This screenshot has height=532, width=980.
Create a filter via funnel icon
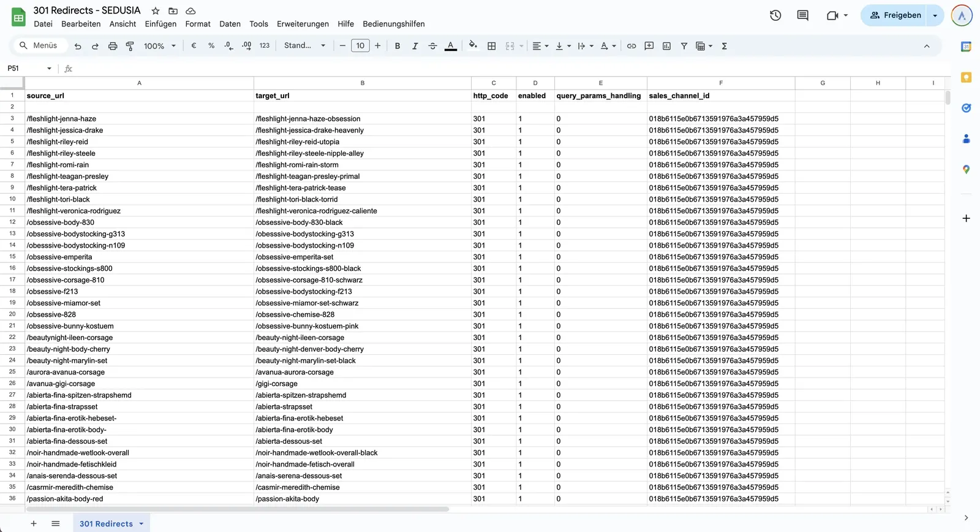pyautogui.click(x=684, y=45)
